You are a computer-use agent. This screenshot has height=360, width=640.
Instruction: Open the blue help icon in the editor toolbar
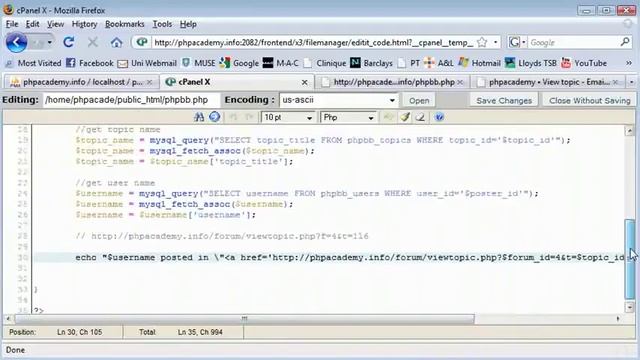coord(439,117)
